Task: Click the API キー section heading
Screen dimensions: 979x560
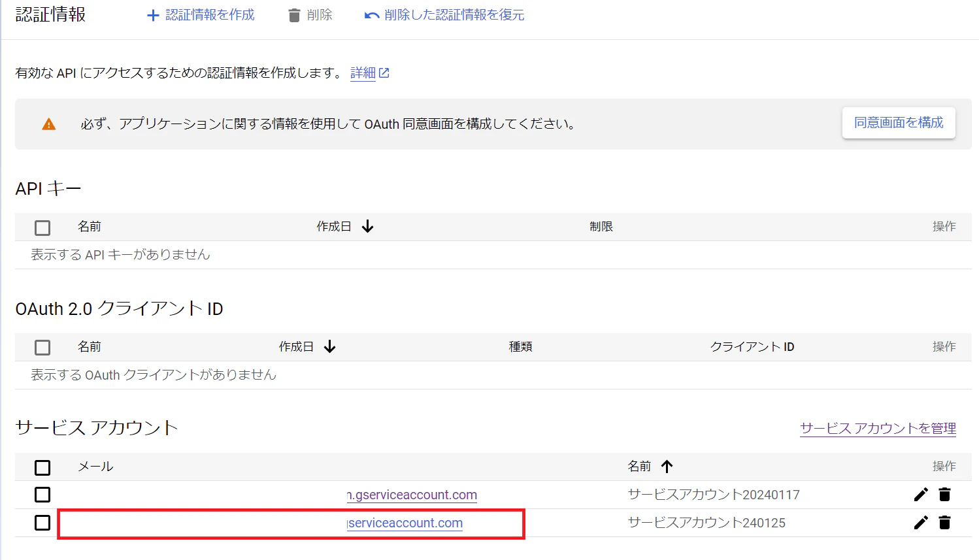Action: tap(48, 189)
